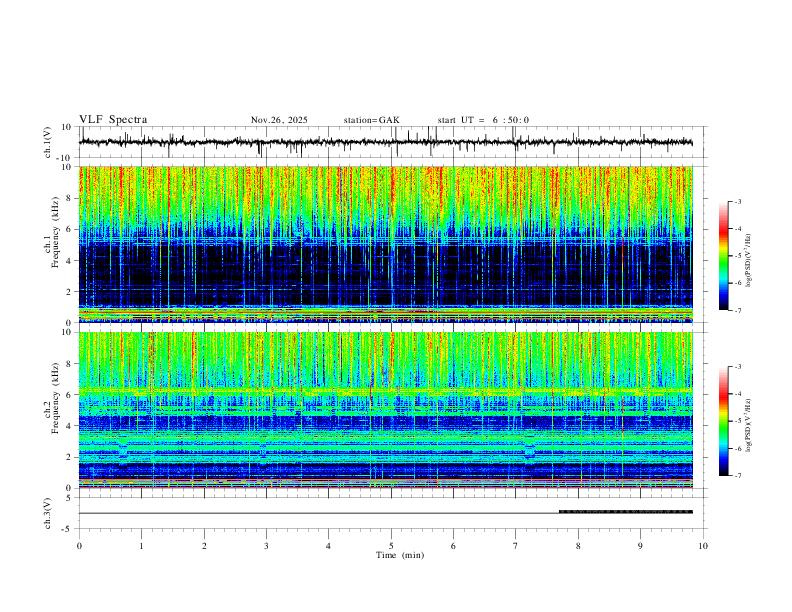The image size is (792, 612).
Task: Select the ch.1 "Frequency (kHz)" axis label
Action: pyautogui.click(x=55, y=233)
